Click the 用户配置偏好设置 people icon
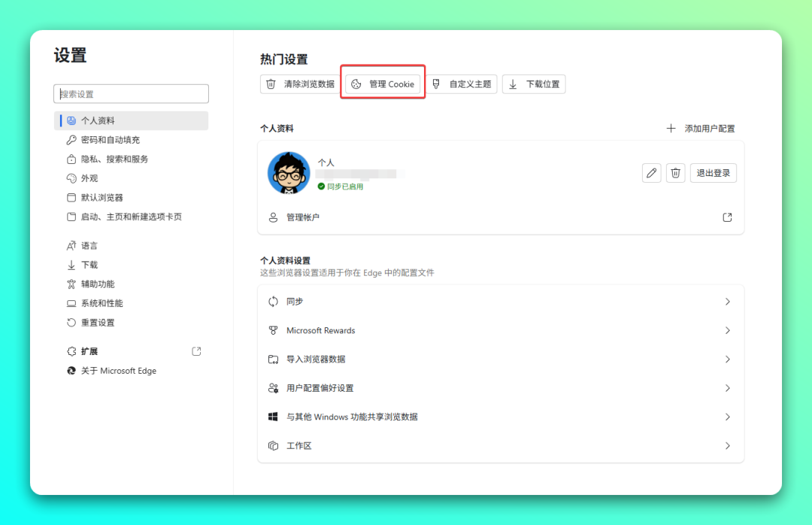 coord(273,388)
